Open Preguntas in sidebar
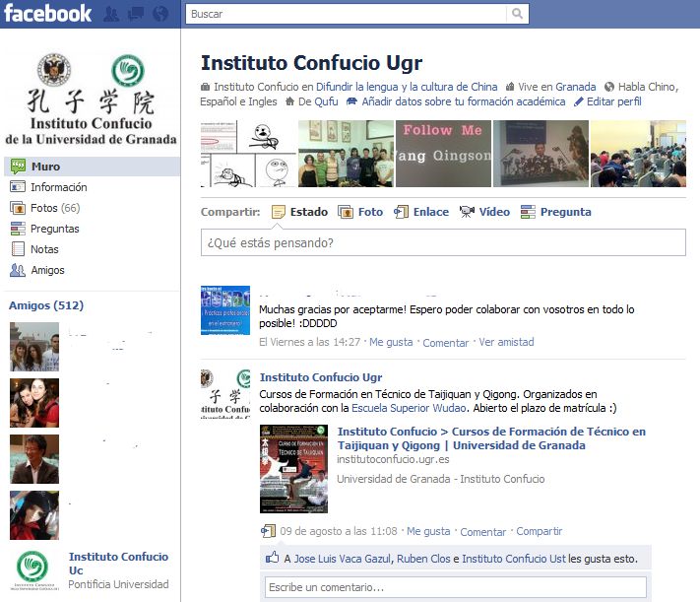 (54, 229)
